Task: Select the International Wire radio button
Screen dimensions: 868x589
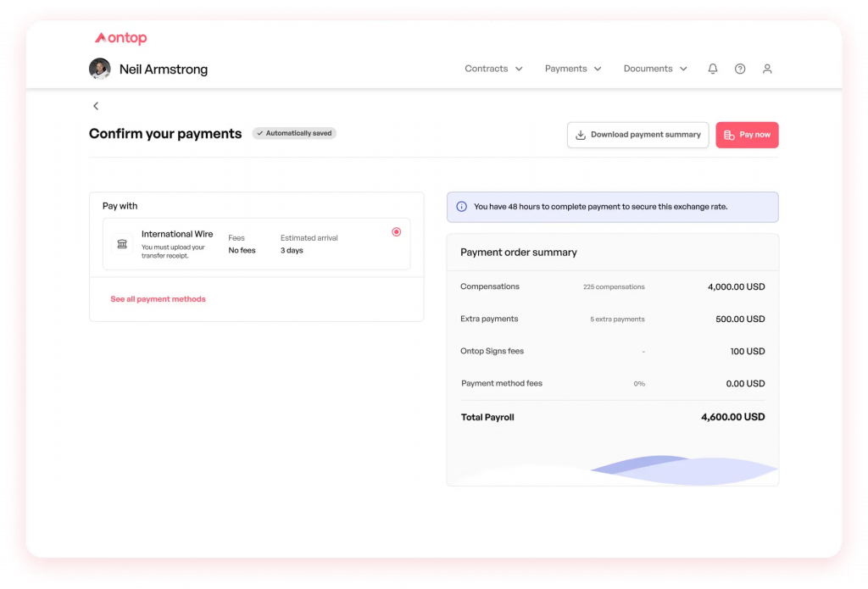Action: [397, 232]
